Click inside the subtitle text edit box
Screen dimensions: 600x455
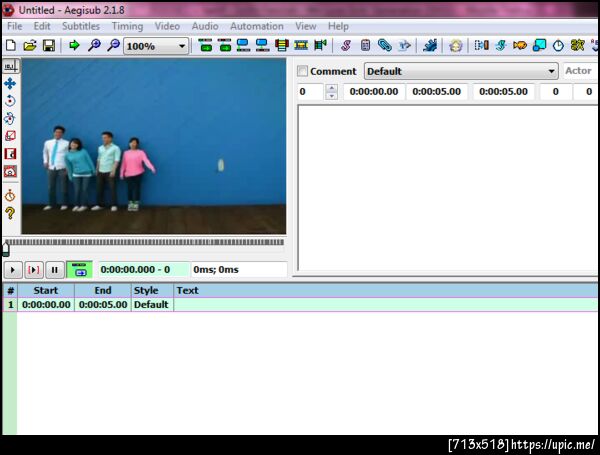447,188
